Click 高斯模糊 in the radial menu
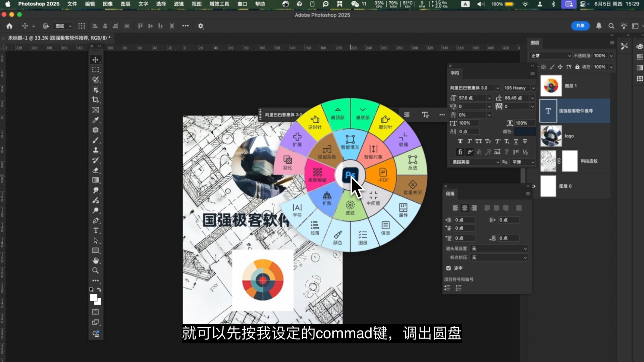 317,175
